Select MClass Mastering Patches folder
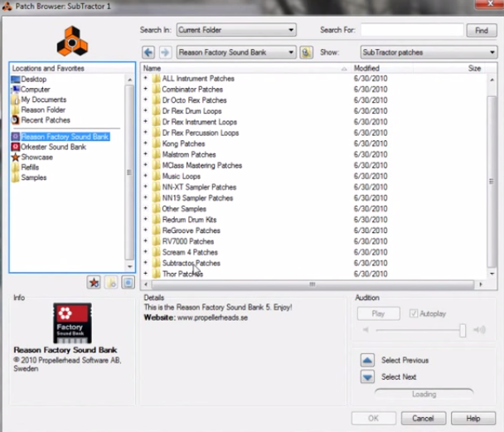The width and height of the screenshot is (504, 432). 202,166
